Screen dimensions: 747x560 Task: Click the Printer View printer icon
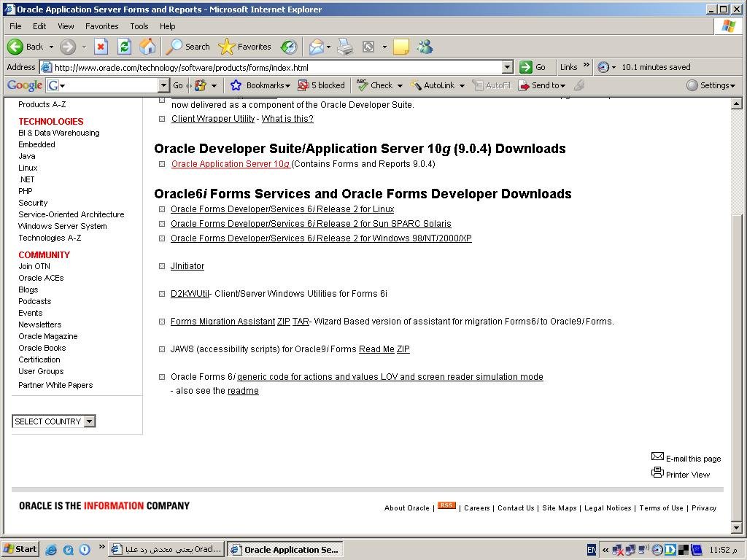(x=657, y=472)
